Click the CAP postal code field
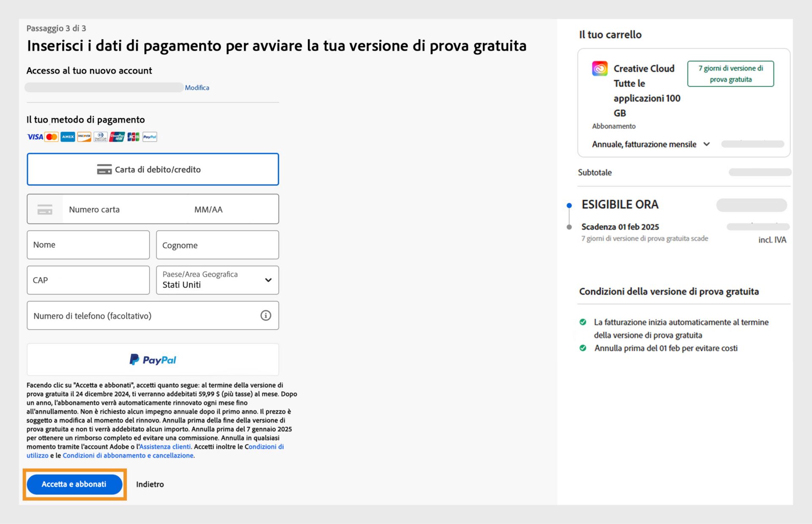 (88, 280)
